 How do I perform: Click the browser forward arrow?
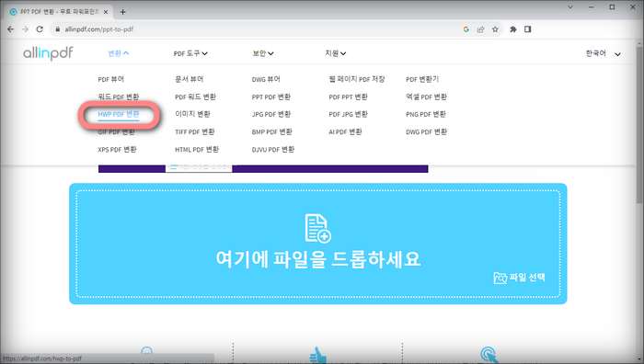(x=25, y=29)
